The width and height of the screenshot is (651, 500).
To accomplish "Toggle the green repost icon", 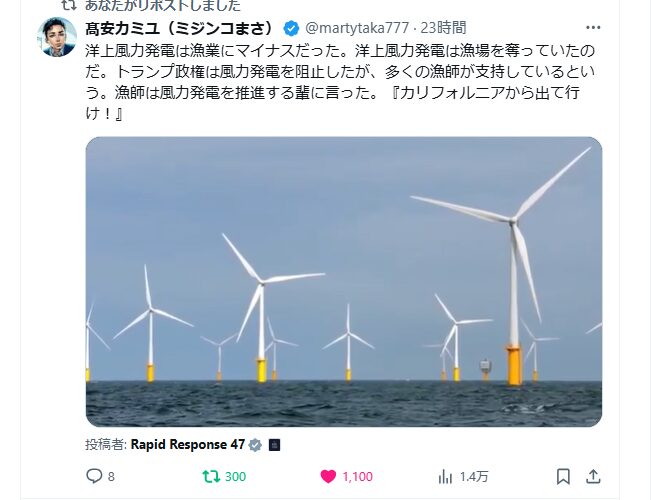I will [212, 476].
